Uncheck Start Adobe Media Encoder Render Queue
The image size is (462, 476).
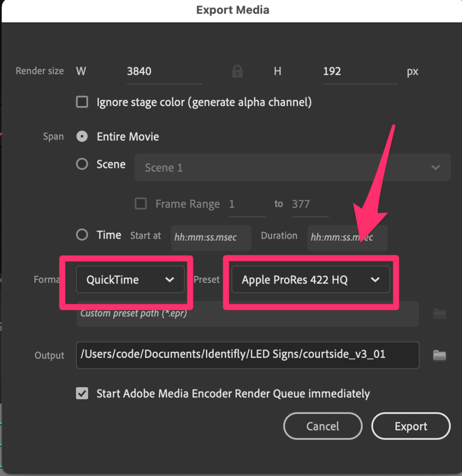tap(82, 394)
